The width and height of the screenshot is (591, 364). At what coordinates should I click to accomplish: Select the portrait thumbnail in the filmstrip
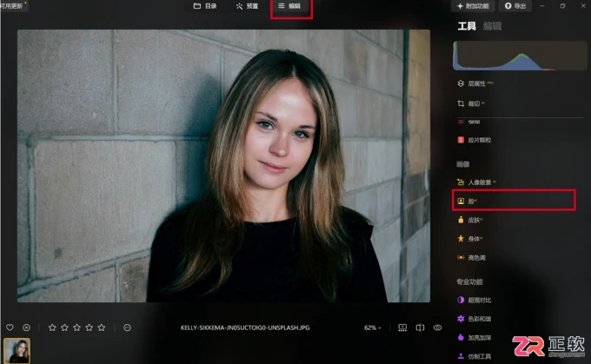[x=17, y=350]
